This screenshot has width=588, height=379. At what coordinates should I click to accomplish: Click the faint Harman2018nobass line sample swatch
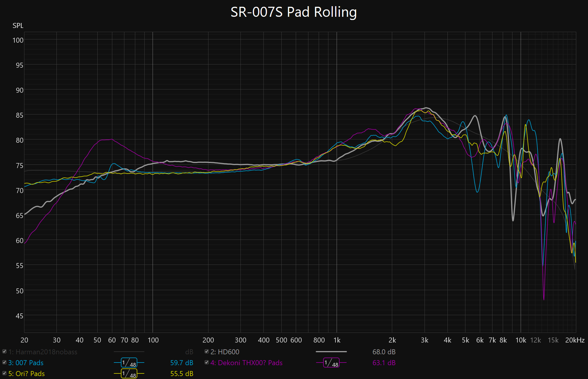[x=129, y=352]
